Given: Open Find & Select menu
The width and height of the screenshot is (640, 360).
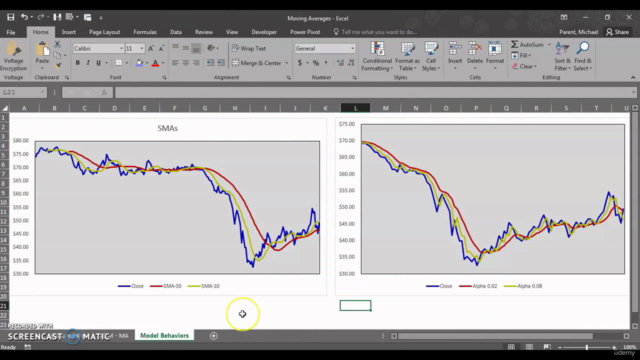Looking at the screenshot, I should pos(582,56).
